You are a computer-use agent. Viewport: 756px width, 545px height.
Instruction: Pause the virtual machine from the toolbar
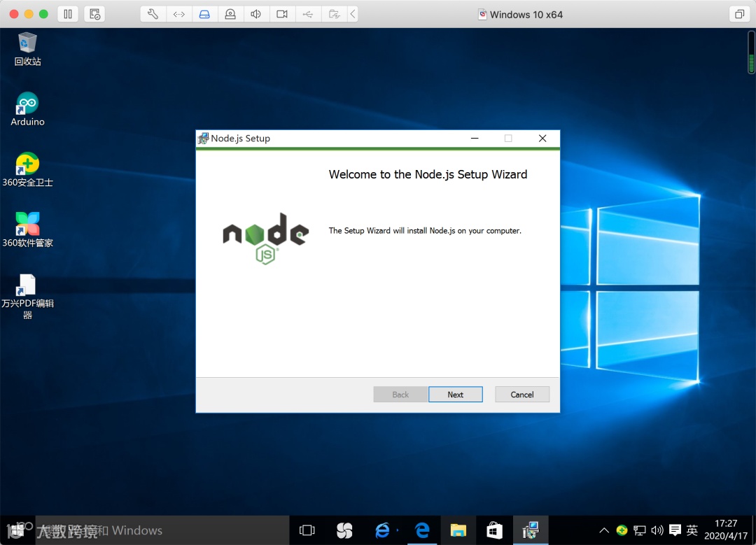pos(68,14)
